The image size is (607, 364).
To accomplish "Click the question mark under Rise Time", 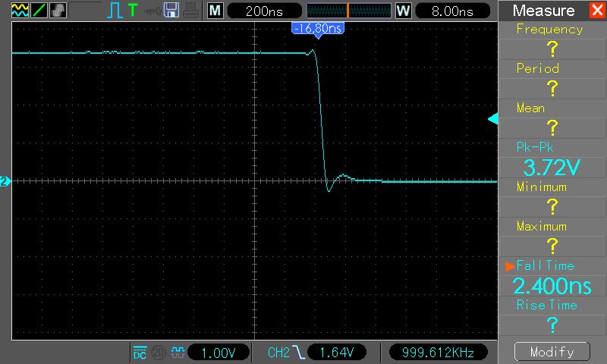I will [552, 325].
